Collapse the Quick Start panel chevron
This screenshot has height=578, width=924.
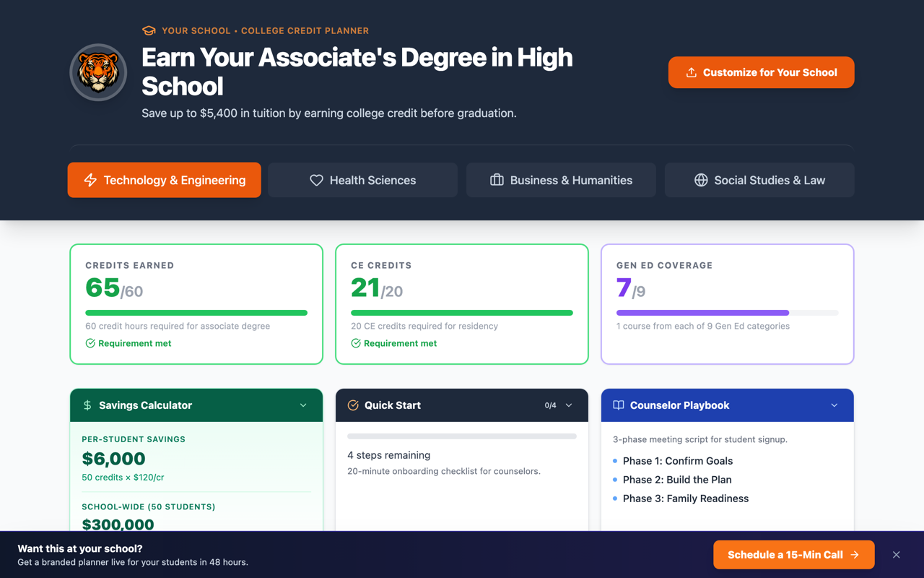tap(569, 405)
